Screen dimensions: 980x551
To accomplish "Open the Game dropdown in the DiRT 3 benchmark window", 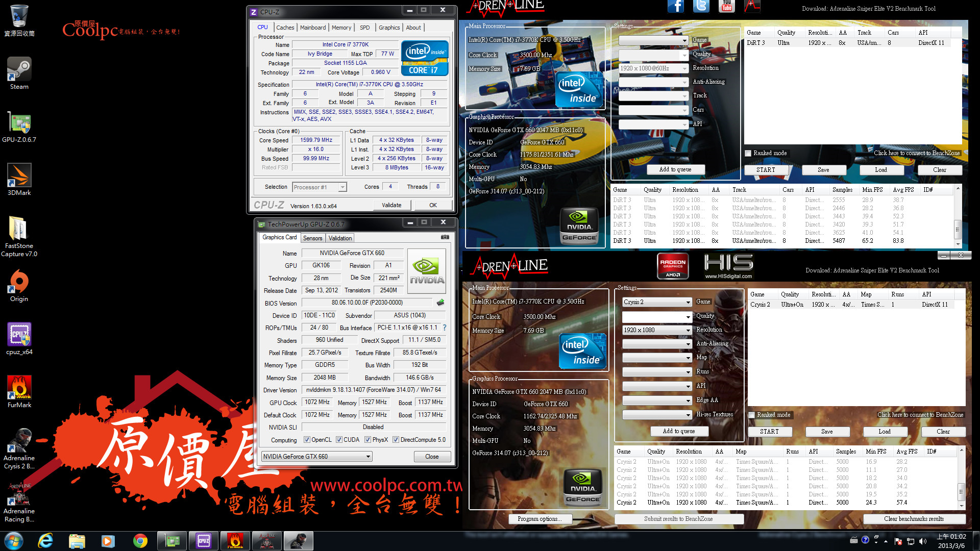I will (653, 40).
